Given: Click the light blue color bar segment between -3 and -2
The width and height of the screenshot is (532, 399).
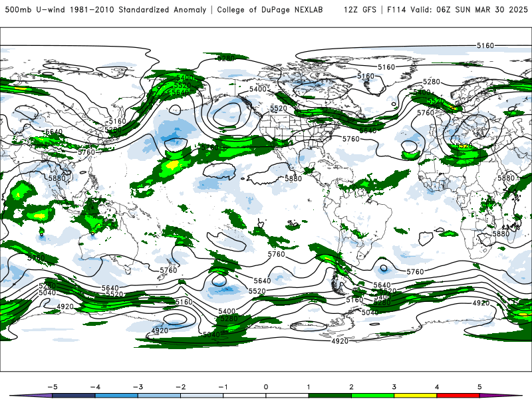Looking at the screenshot, I should point(159,396).
